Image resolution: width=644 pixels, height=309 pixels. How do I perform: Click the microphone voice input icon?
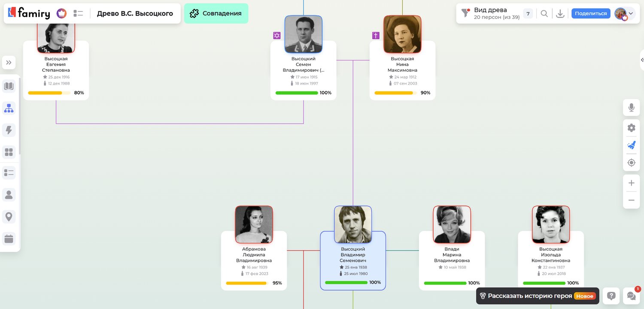631,108
